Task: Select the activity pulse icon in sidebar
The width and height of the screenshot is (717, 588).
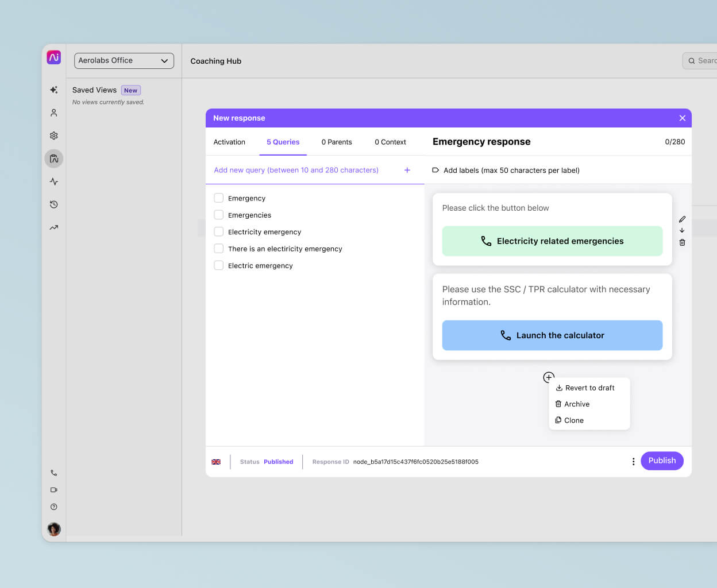Action: click(x=53, y=181)
